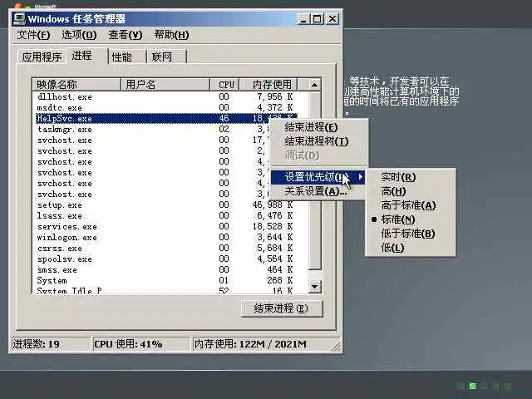The width and height of the screenshot is (532, 399).
Task: Set priority to 低于标准(B)
Action: coord(411,234)
